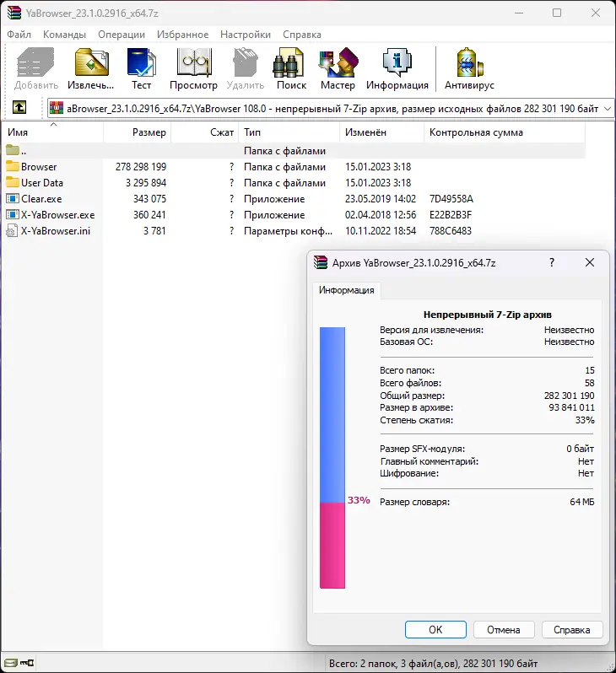Image resolution: width=616 pixels, height=673 pixels.
Task: Run the Тест archive test tool
Action: coord(141,68)
